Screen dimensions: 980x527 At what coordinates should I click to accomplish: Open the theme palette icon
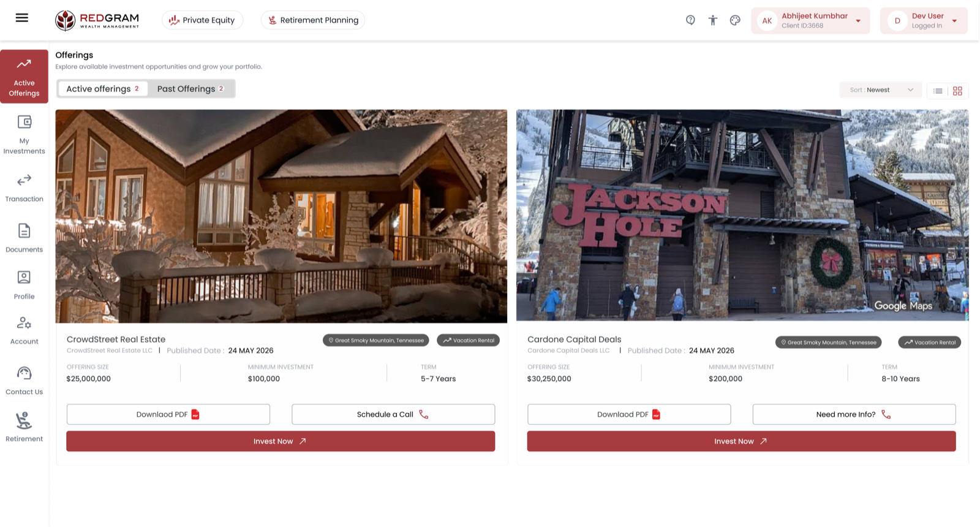[735, 20]
